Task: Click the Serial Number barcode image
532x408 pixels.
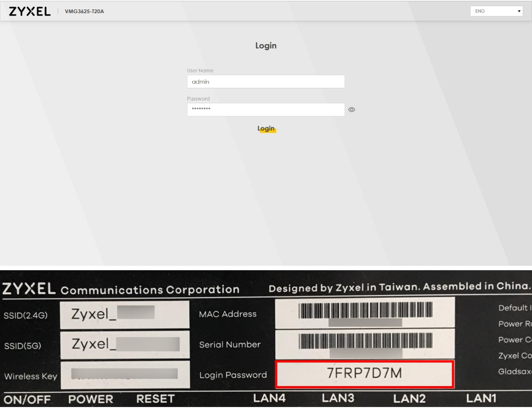Action: pos(366,341)
